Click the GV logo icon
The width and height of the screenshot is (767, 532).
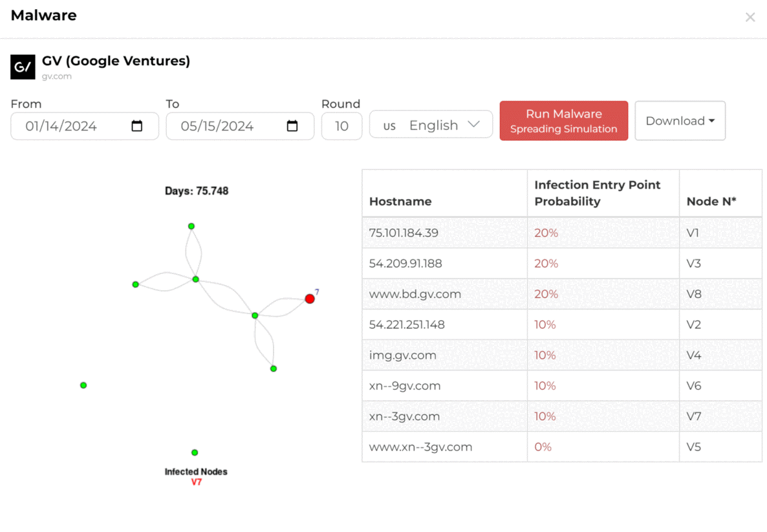coord(23,67)
